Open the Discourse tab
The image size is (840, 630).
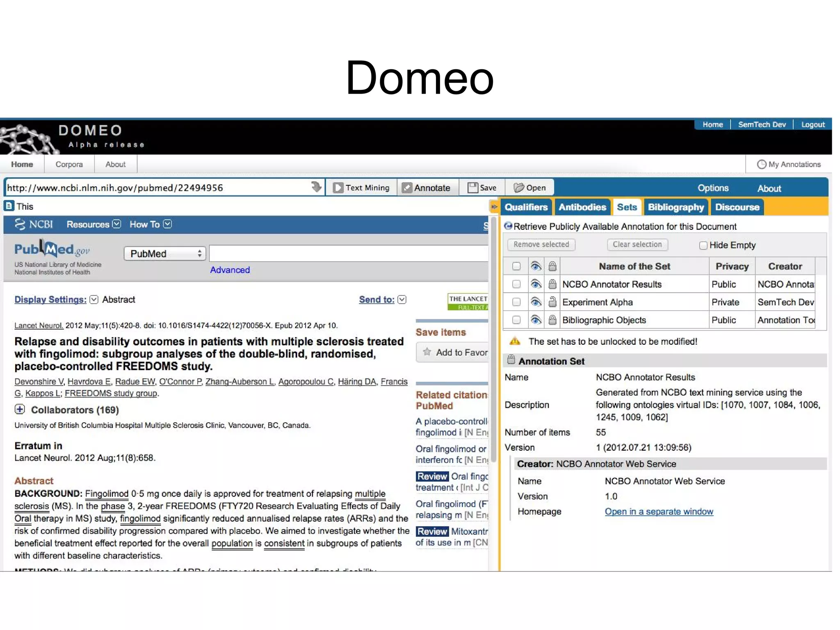(x=737, y=207)
